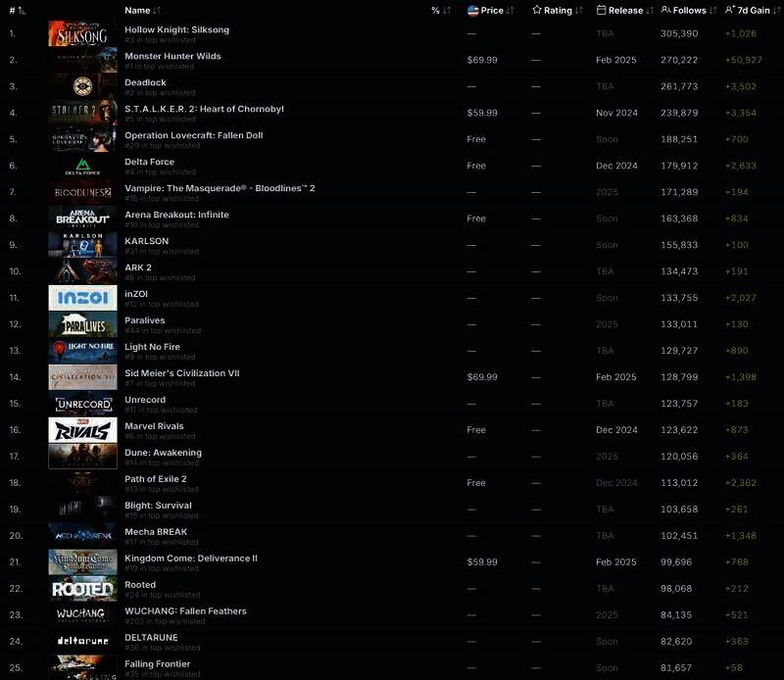Click the person icon in Follows header
Screen dimensions: 784x680
(666, 10)
